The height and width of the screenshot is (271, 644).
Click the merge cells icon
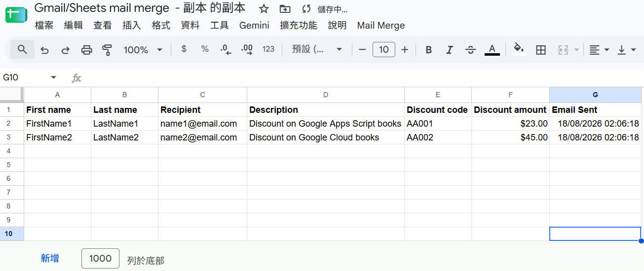click(563, 49)
